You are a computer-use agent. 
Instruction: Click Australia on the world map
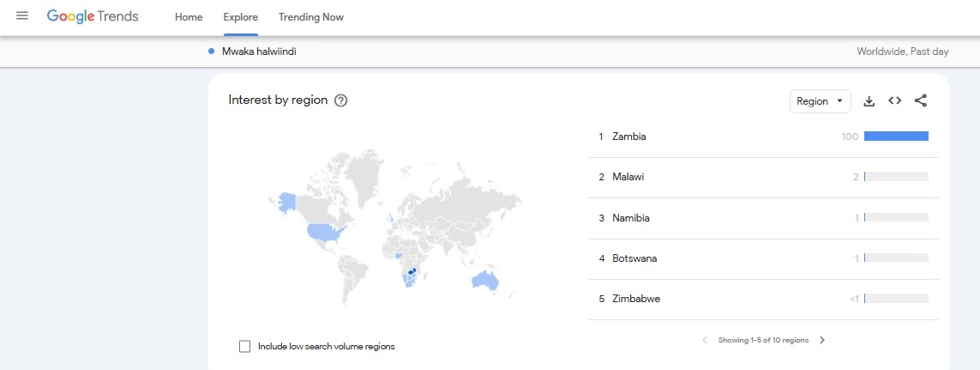484,281
